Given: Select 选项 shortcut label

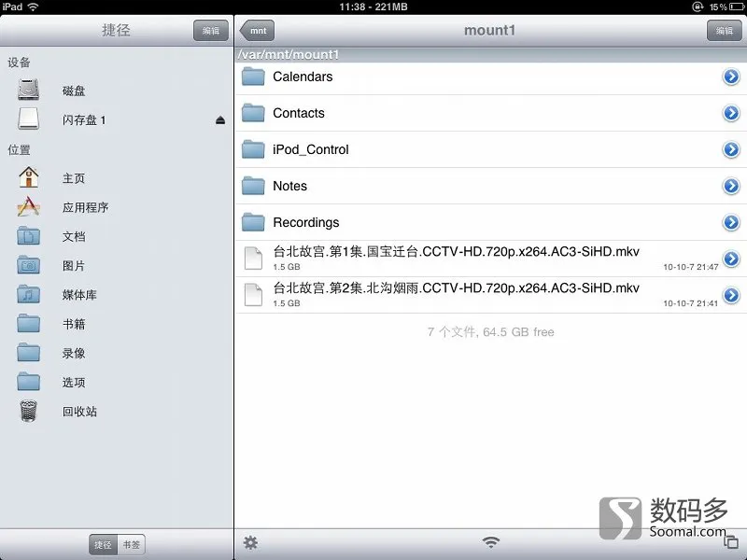Looking at the screenshot, I should [x=74, y=382].
